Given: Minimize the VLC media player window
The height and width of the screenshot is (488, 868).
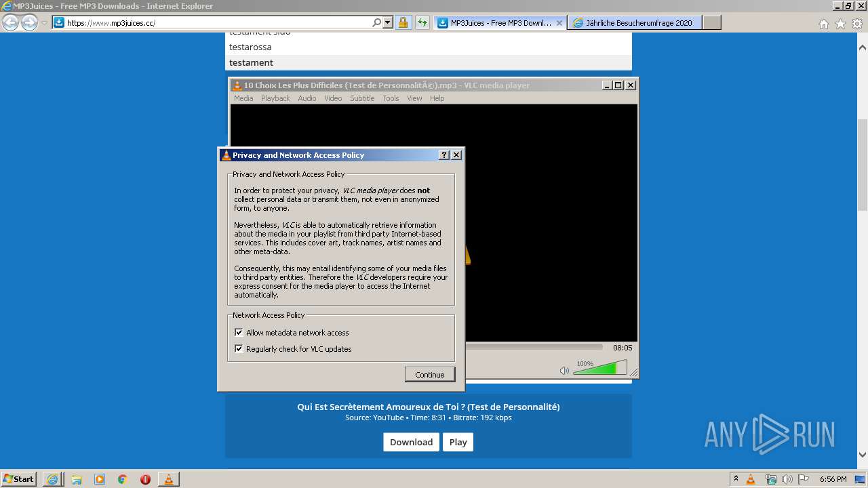Looking at the screenshot, I should click(x=607, y=85).
